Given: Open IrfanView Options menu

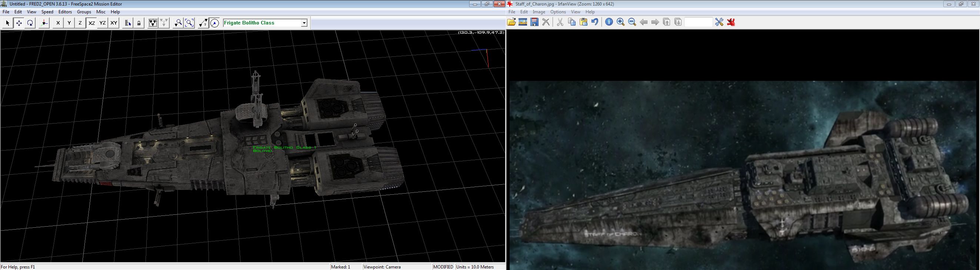Looking at the screenshot, I should tap(558, 12).
